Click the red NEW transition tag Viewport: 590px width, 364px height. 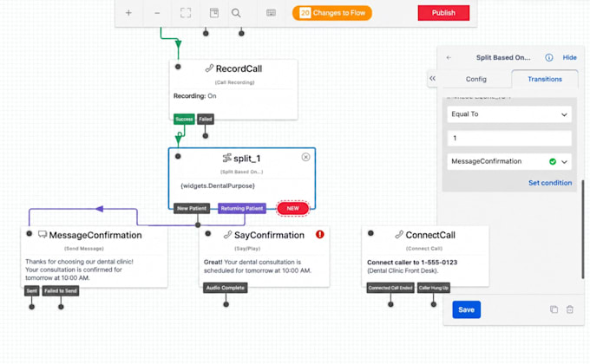[292, 208]
